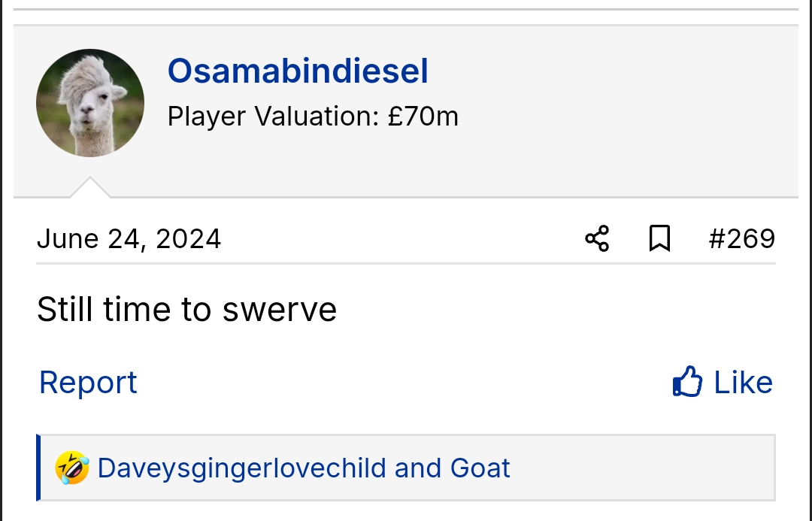812x521 pixels.
Task: Click the blank right side of reactions bar
Action: click(x=647, y=468)
